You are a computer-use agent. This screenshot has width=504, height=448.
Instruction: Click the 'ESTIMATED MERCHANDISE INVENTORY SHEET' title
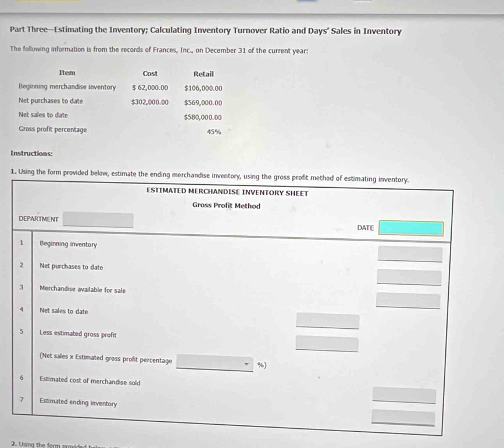(x=227, y=192)
